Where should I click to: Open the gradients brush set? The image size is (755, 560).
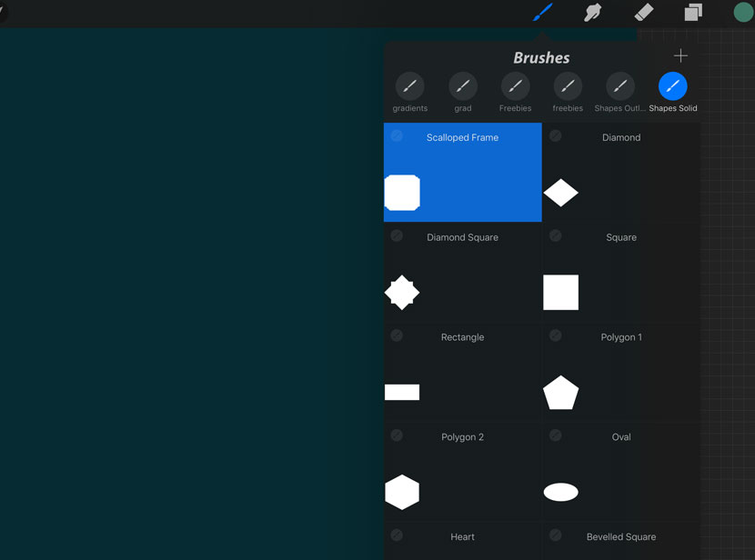[409, 93]
